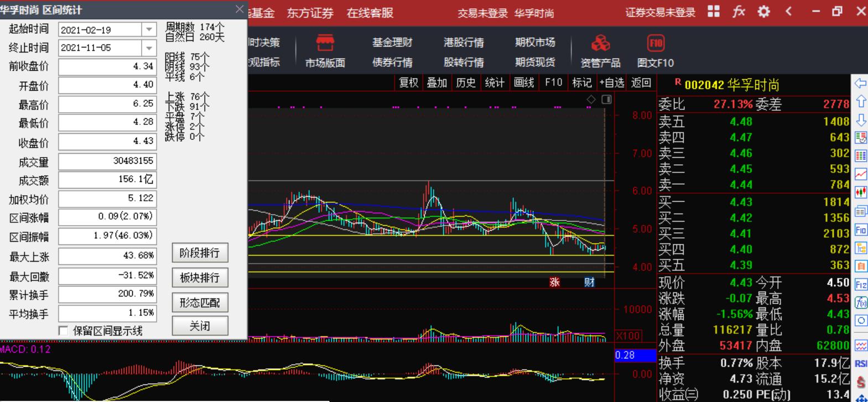
Task: Open the 终止时间 date dropdown arrow
Action: pyautogui.click(x=149, y=48)
